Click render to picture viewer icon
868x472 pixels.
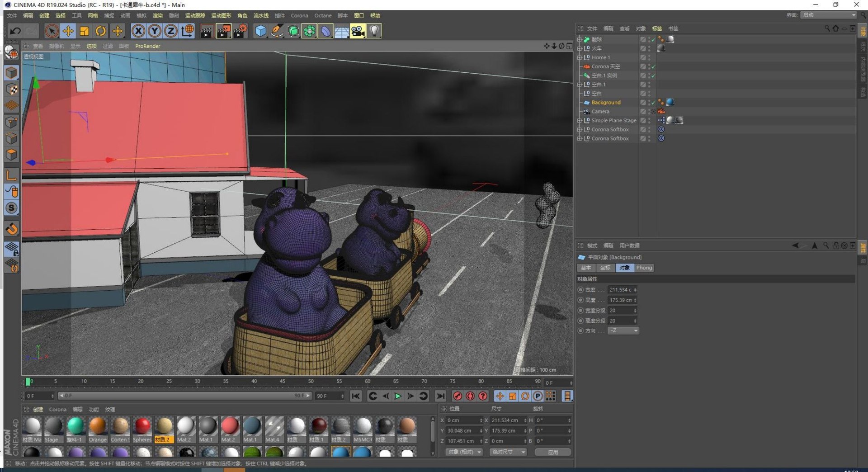[223, 31]
